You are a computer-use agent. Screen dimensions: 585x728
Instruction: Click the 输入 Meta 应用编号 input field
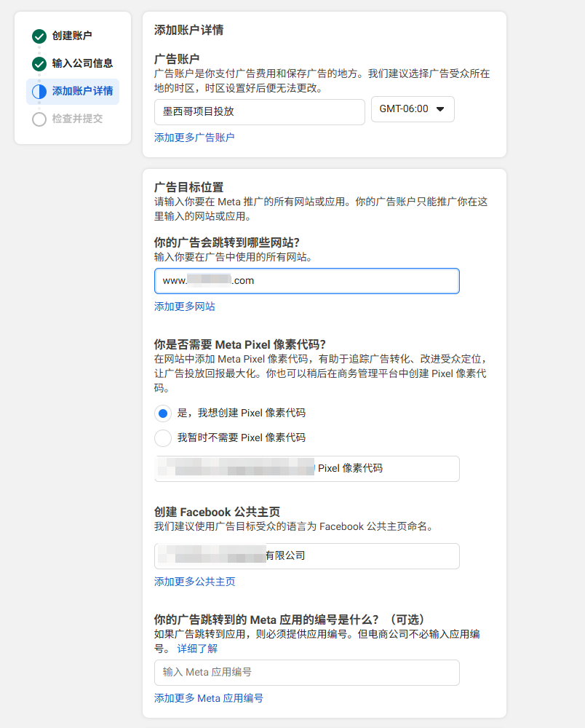(306, 673)
